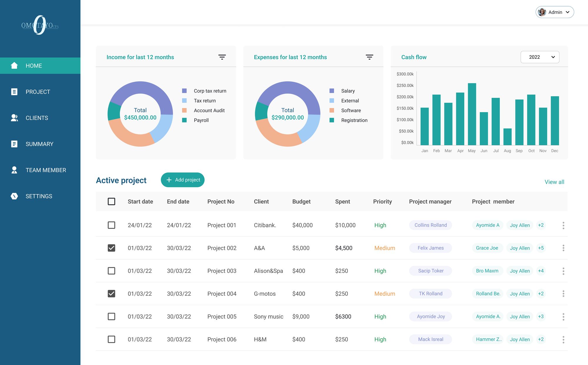Open filter icon on Expenses card
Screen dimensions: 588x365
coord(369,57)
